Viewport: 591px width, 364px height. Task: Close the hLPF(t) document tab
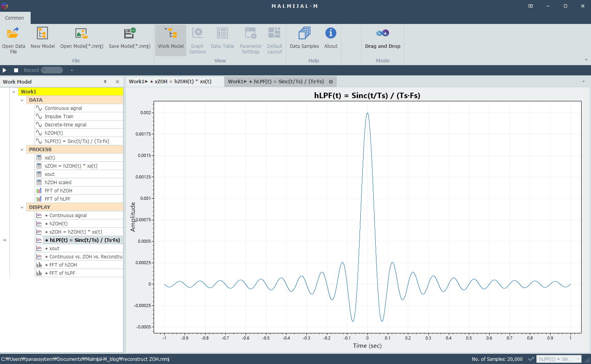point(331,82)
